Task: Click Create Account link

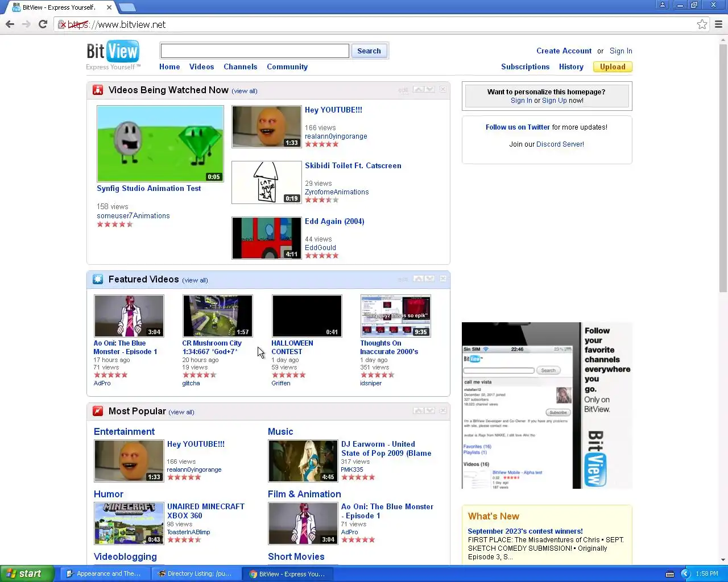Action: point(564,51)
